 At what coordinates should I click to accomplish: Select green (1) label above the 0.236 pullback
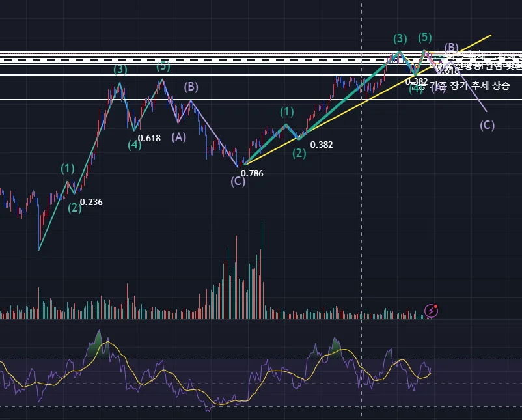pos(68,168)
